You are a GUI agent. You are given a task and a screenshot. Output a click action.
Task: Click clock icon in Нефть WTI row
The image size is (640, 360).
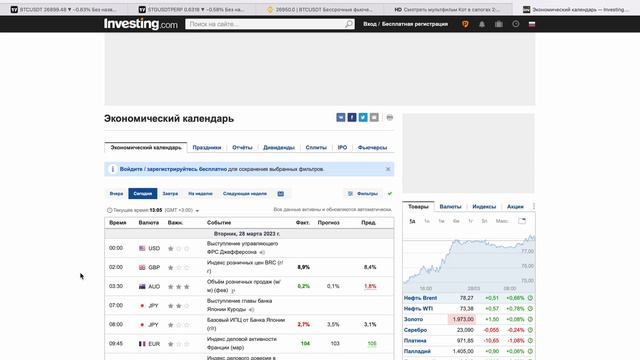tap(530, 309)
